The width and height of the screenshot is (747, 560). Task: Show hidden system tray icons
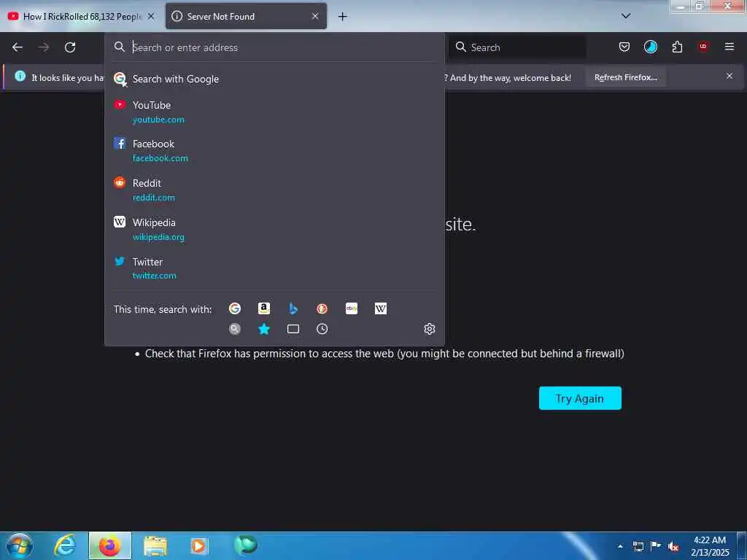point(620,546)
